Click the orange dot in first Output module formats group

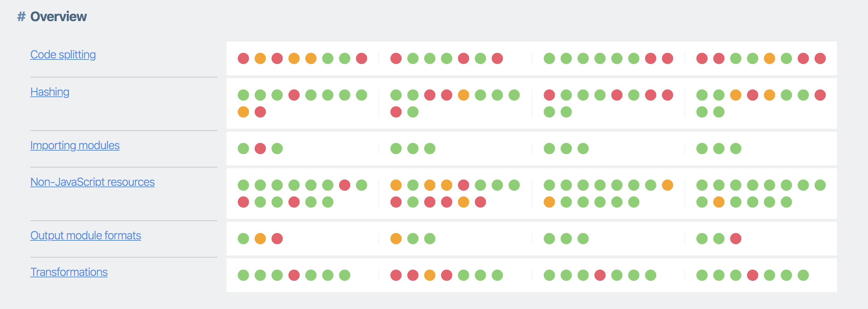(x=260, y=238)
